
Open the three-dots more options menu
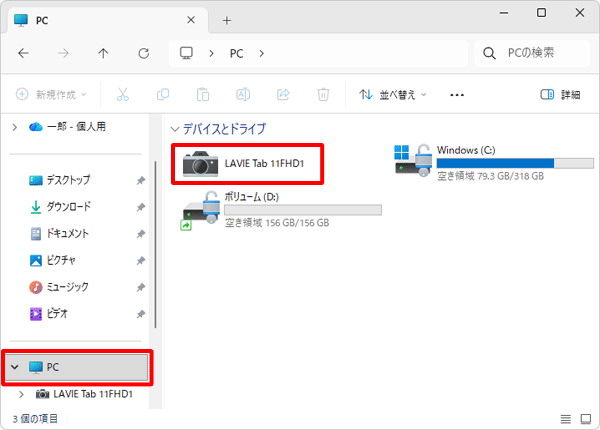click(457, 95)
